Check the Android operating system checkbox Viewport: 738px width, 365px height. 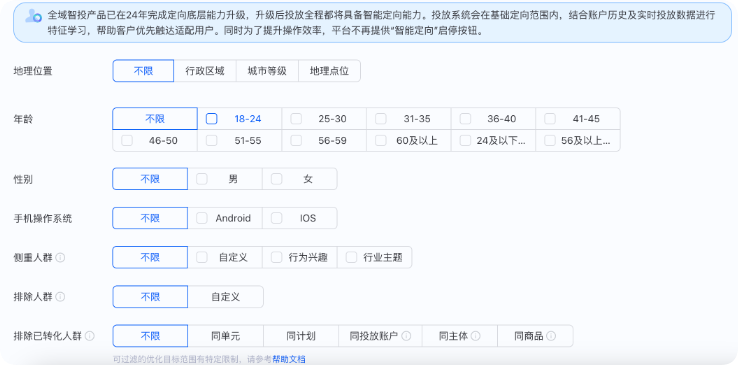[202, 218]
